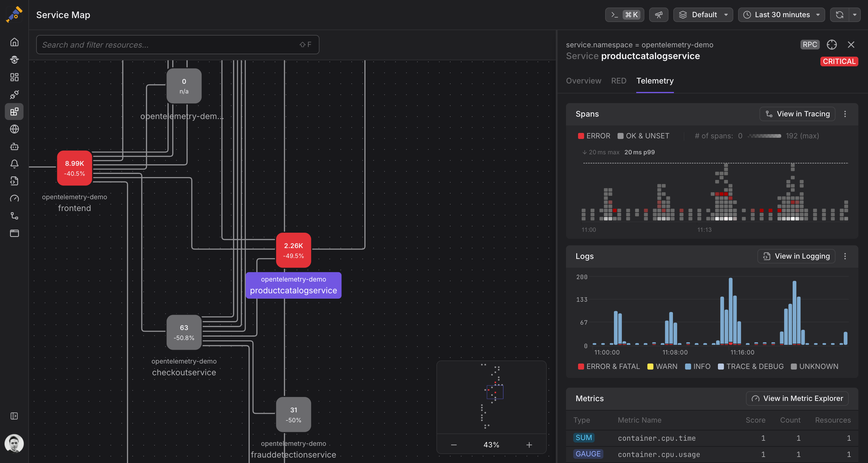Expand the refresh interval dropdown arrow
Image resolution: width=868 pixels, height=463 pixels.
[854, 15]
